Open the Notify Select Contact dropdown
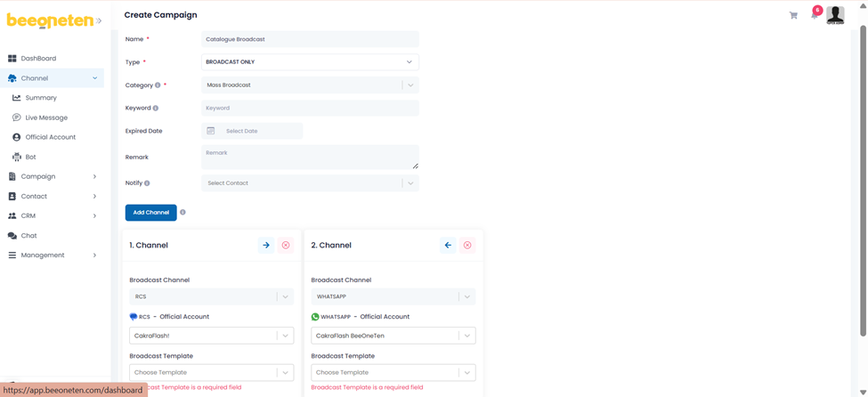 (x=410, y=183)
